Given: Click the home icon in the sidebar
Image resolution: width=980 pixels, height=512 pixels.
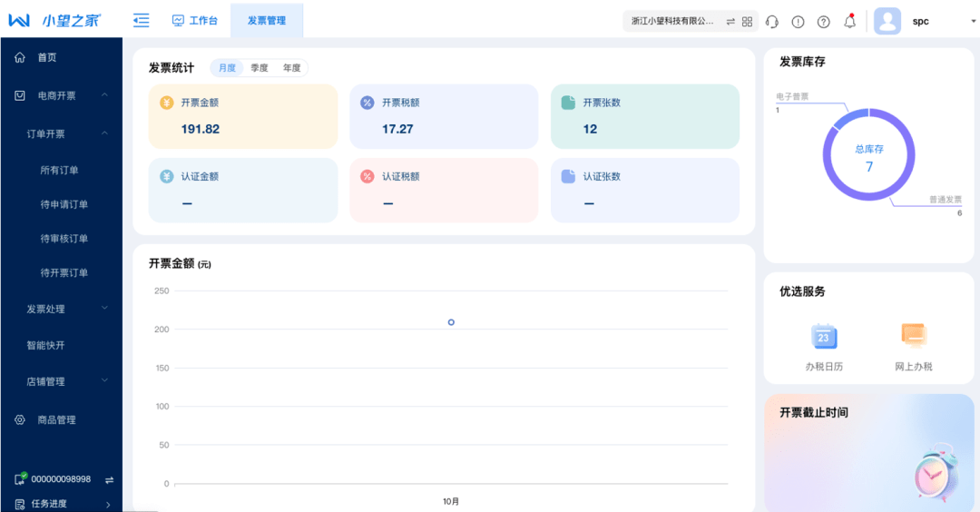Looking at the screenshot, I should pyautogui.click(x=20, y=57).
